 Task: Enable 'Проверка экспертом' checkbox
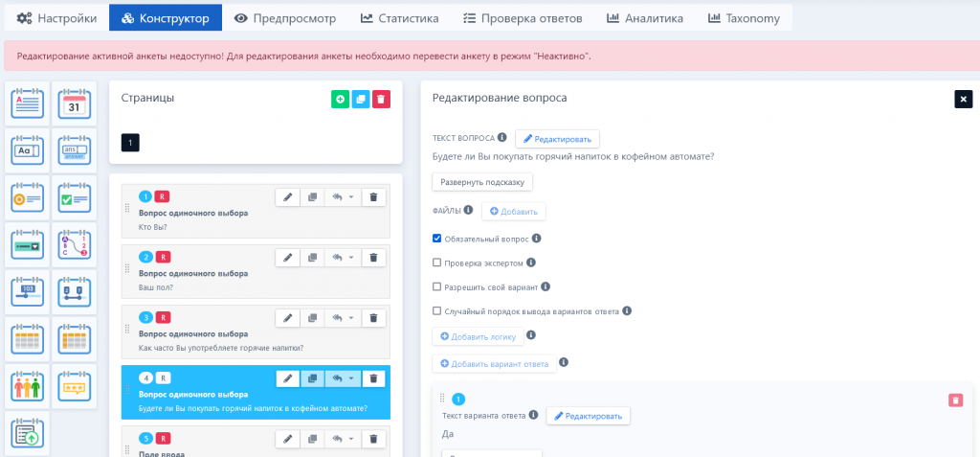pyautogui.click(x=436, y=263)
